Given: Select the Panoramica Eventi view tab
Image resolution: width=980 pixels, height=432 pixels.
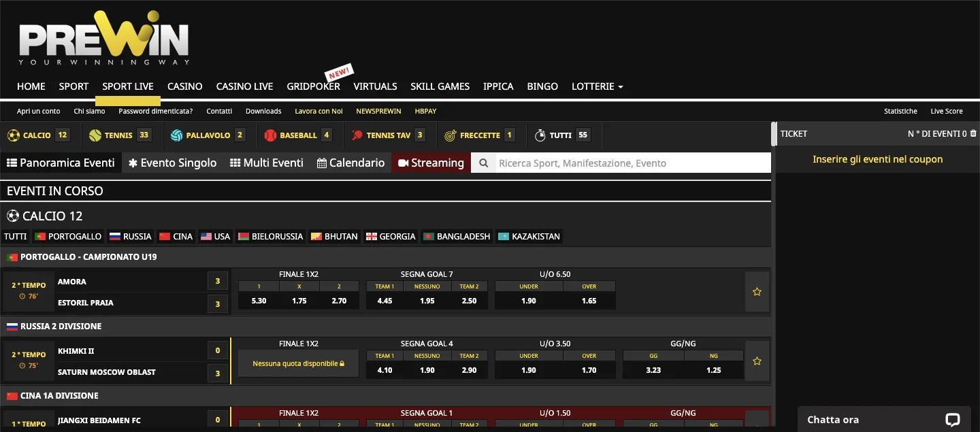Looking at the screenshot, I should coord(61,163).
